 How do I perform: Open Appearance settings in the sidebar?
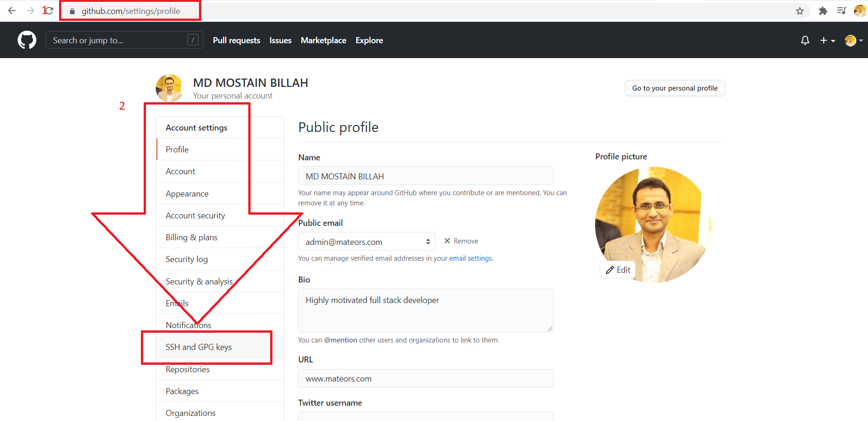(220, 193)
